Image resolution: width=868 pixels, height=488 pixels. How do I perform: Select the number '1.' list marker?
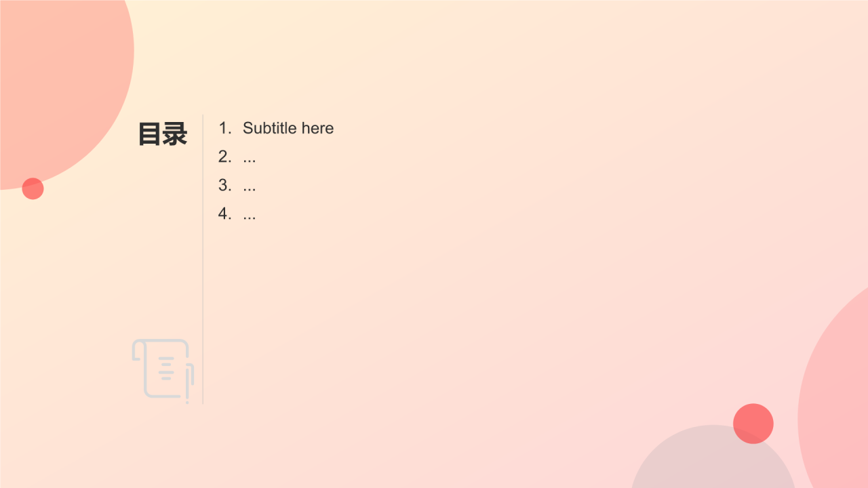point(225,128)
